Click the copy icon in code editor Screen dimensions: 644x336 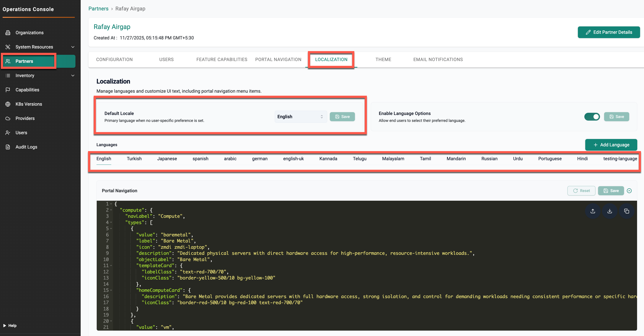[626, 211]
